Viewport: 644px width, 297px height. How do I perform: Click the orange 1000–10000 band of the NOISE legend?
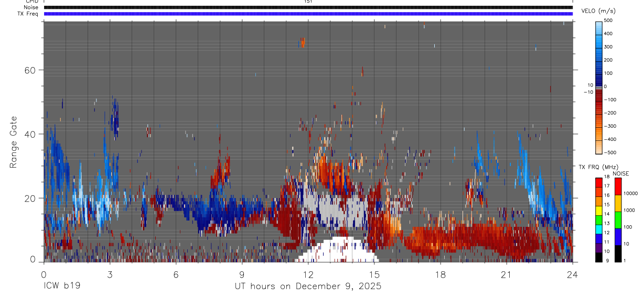click(618, 203)
